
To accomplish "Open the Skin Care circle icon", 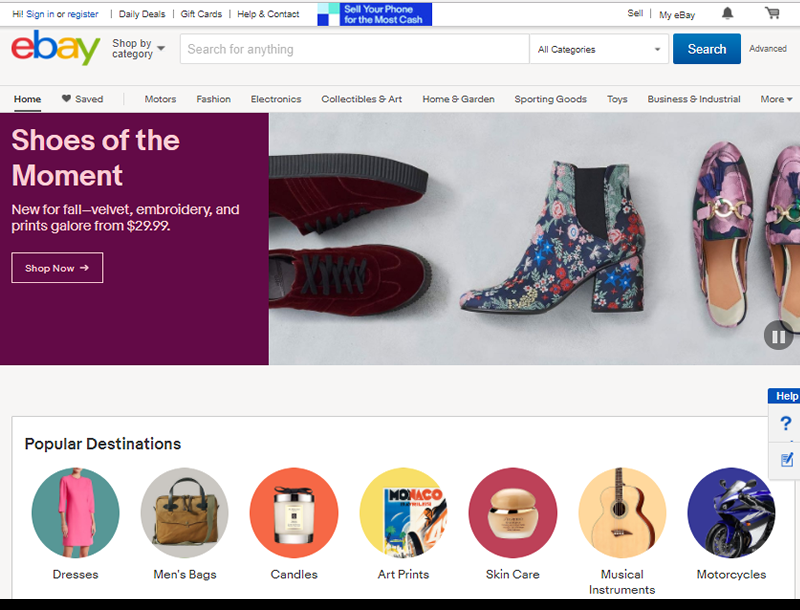I will (513, 512).
